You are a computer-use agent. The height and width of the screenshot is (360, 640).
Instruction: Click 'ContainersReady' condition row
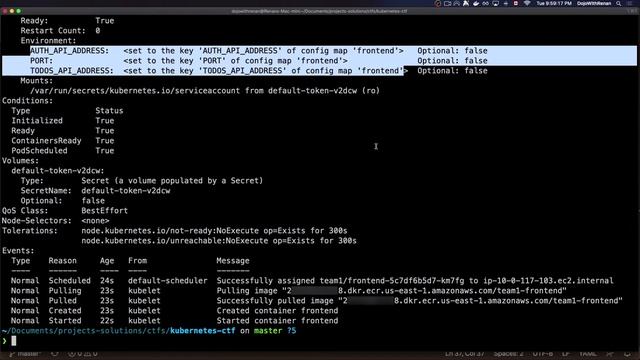point(62,141)
